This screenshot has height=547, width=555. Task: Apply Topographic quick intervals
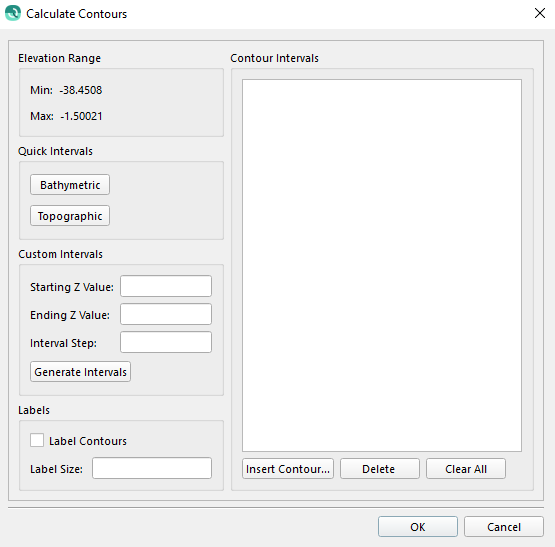70,216
